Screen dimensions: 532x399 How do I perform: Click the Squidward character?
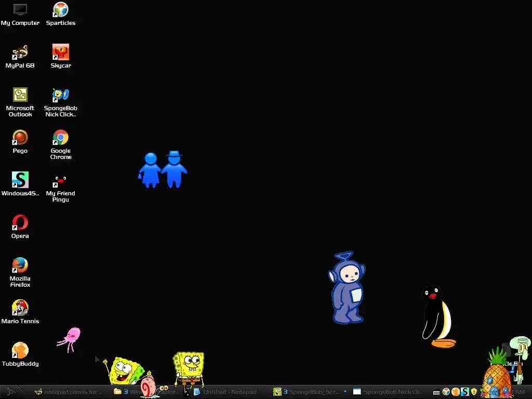(x=521, y=360)
